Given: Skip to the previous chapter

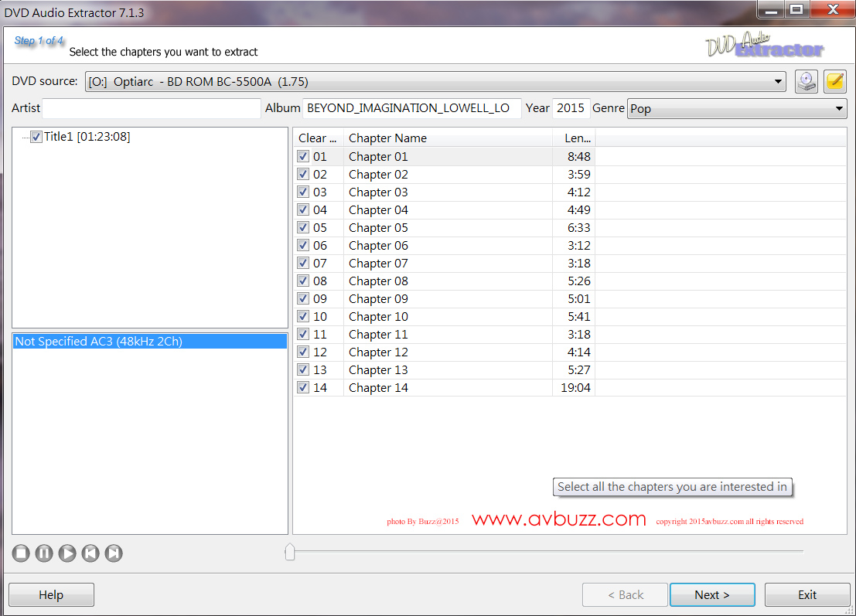Looking at the screenshot, I should 90,553.
